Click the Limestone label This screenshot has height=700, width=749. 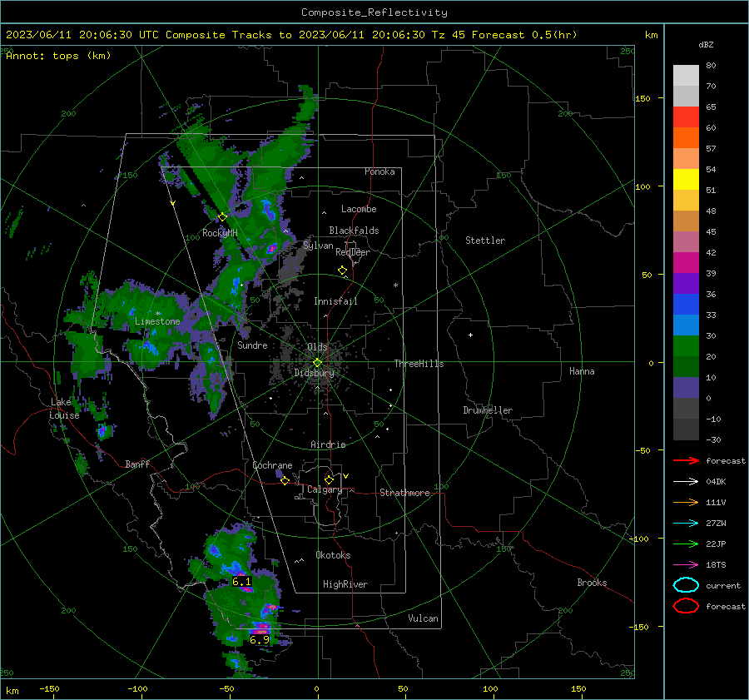pos(157,321)
